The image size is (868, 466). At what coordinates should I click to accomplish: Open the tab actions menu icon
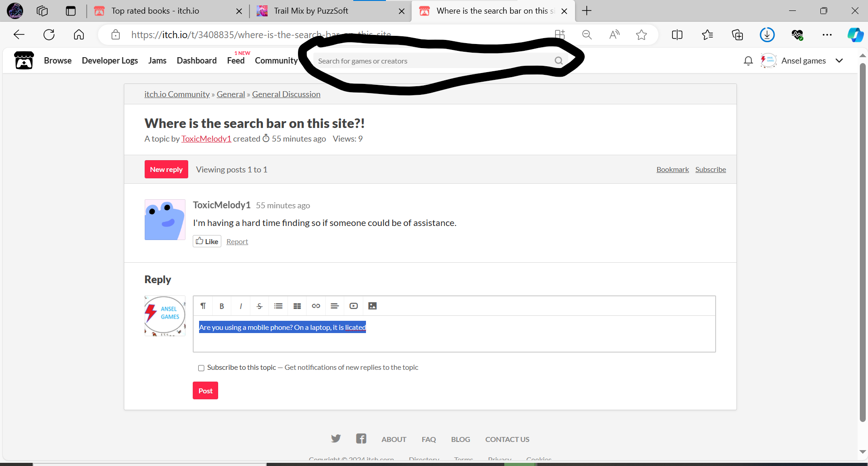pyautogui.click(x=71, y=11)
